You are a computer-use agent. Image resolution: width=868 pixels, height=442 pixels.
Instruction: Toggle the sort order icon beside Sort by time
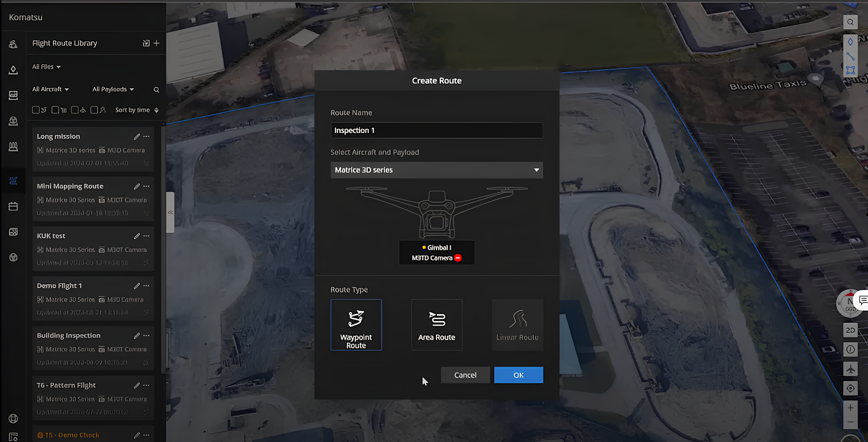[x=156, y=110]
